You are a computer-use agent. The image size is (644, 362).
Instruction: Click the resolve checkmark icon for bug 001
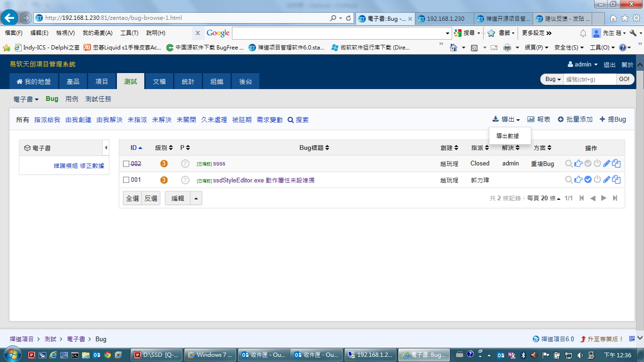tap(588, 180)
